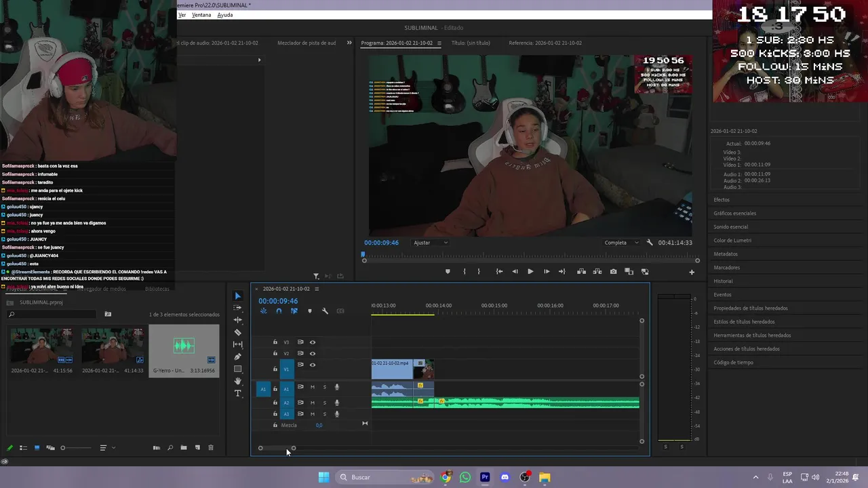Mark Out point in Program monitor
868x488 pixels.
pyautogui.click(x=479, y=272)
